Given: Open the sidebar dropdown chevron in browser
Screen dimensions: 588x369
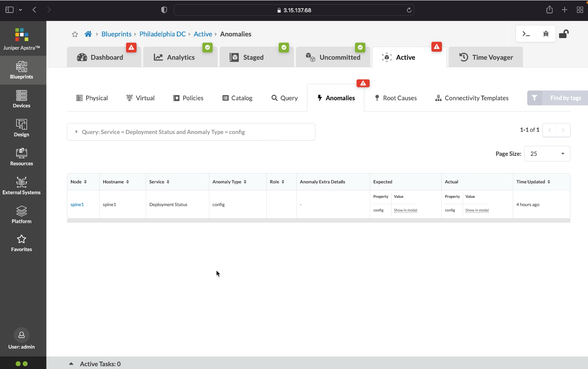Looking at the screenshot, I should click(20, 10).
